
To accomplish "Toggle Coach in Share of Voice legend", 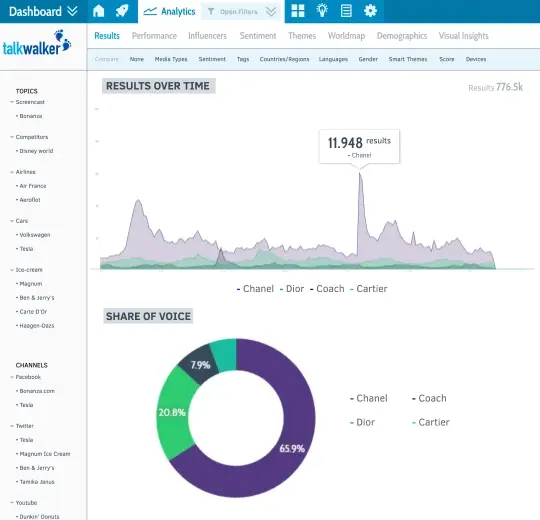I will [429, 398].
